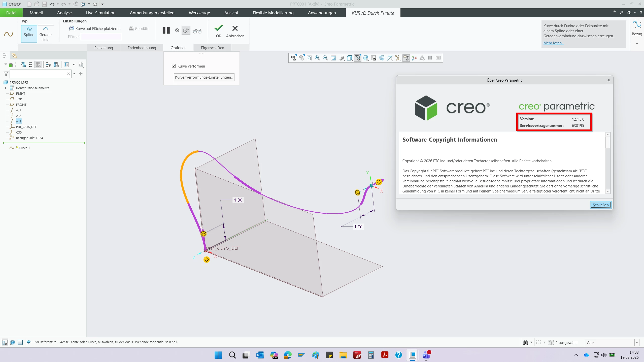Open Outlook from the taskbar
The image size is (644, 362).
[260, 355]
